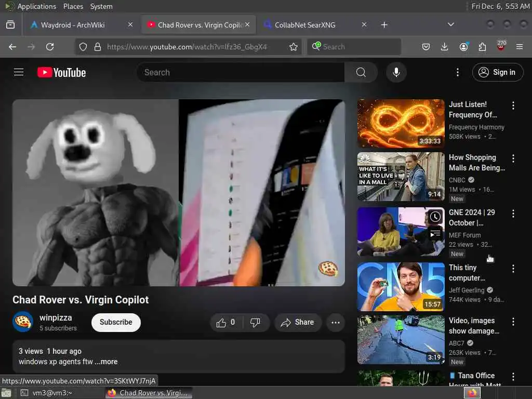Click the winpizza channel avatar

click(23, 321)
